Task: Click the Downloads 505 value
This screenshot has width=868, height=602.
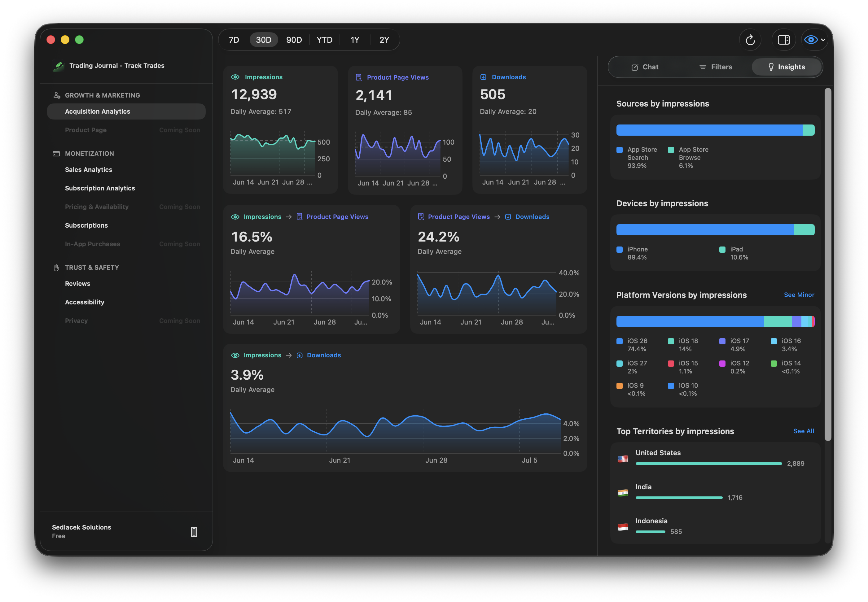Action: pyautogui.click(x=492, y=94)
